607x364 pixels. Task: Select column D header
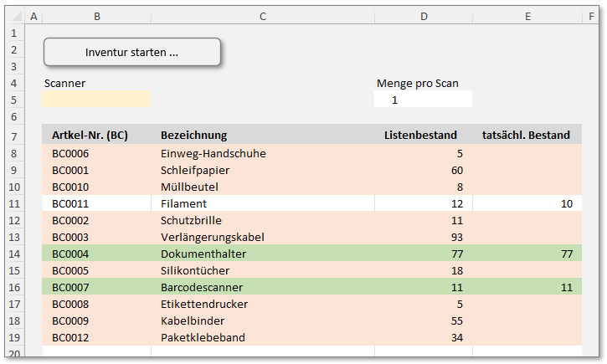pyautogui.click(x=423, y=16)
